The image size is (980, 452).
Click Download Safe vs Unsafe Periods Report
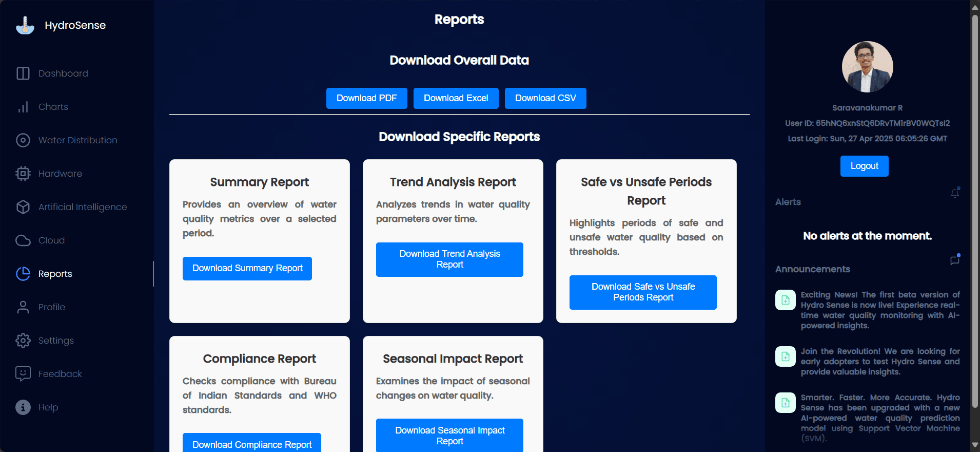[x=643, y=292]
